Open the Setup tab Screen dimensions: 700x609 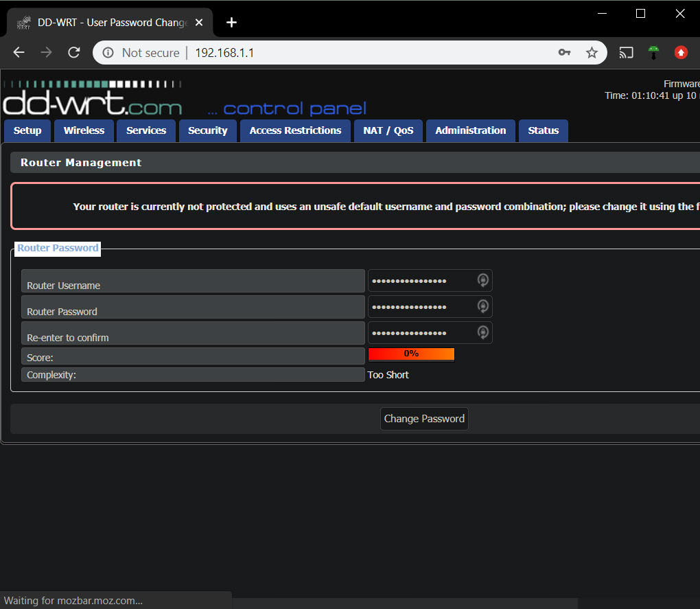[27, 130]
